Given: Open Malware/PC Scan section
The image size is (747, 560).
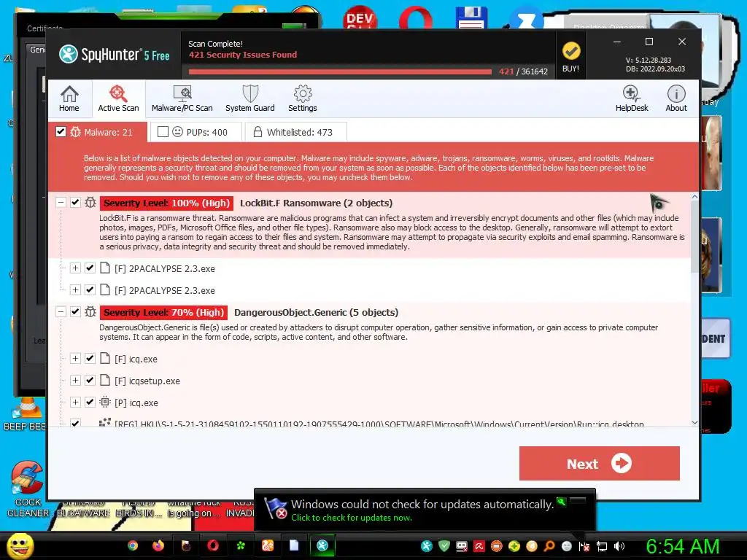Looking at the screenshot, I should point(182,98).
